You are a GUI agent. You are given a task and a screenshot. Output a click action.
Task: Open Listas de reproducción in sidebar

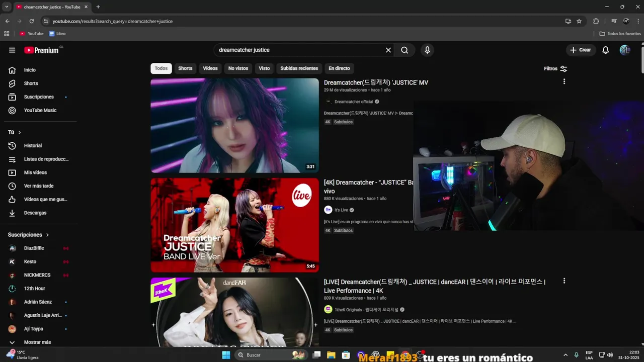(x=39, y=159)
